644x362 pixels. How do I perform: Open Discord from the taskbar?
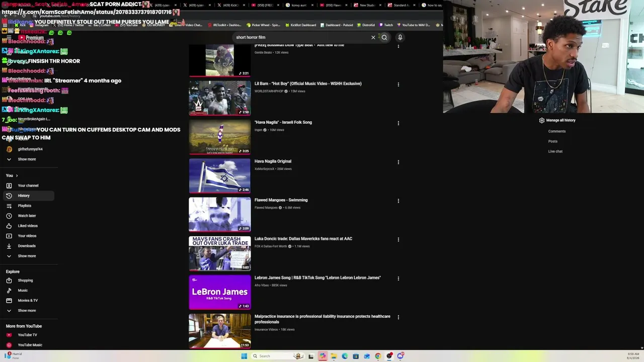coord(400,356)
